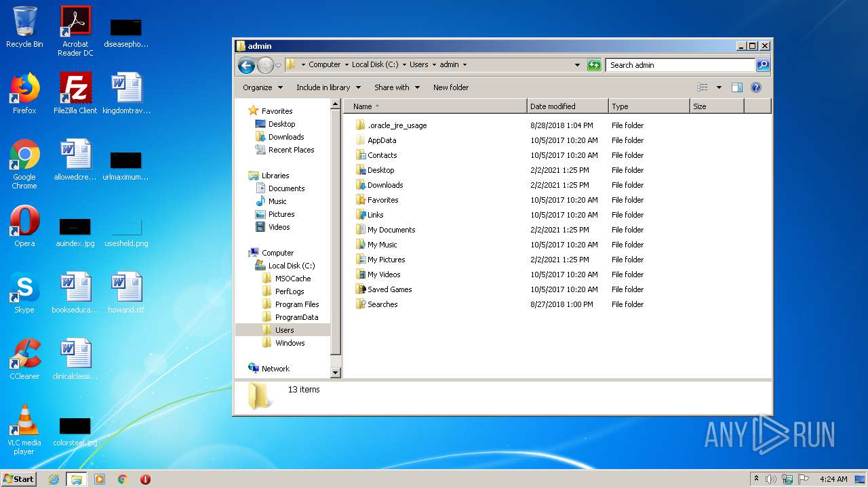Open Internet Explorer from the taskbar
Screen dimensions: 868x488
pos(54,479)
